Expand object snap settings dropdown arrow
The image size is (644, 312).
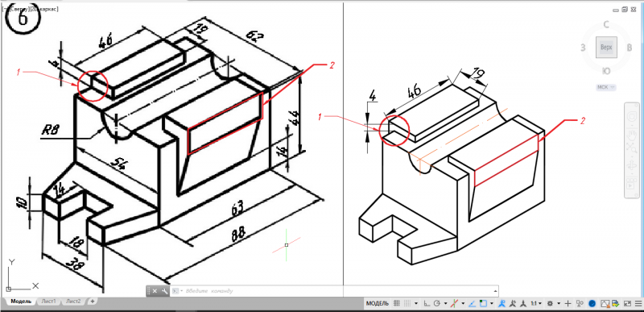coord(492,303)
